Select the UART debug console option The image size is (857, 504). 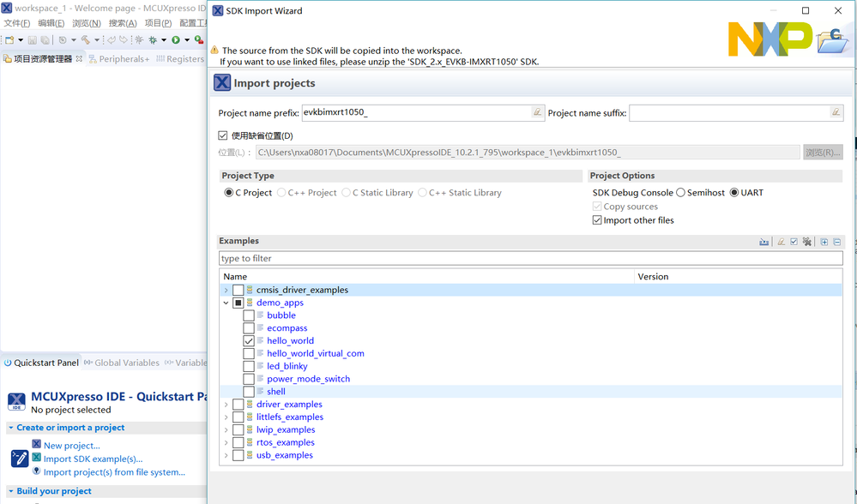coord(734,192)
